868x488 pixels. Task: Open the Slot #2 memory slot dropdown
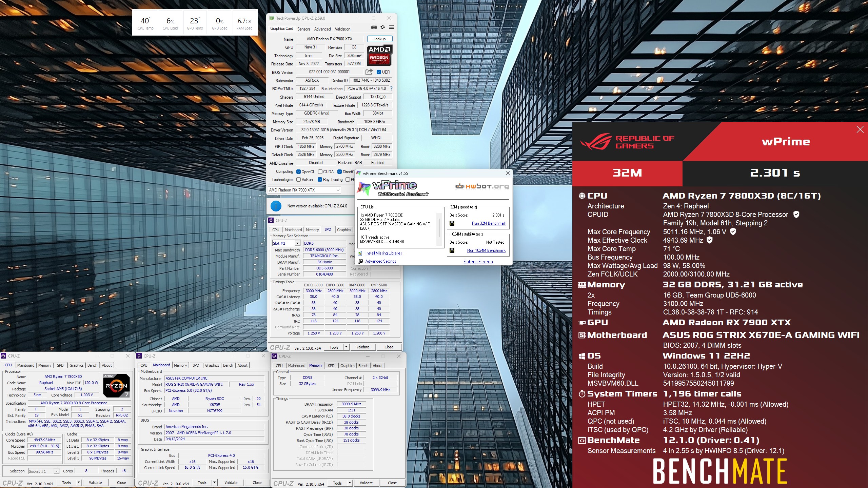[x=286, y=243]
